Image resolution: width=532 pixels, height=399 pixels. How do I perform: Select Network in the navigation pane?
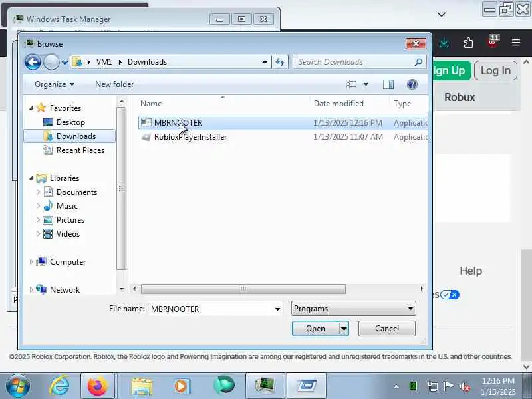tap(65, 290)
